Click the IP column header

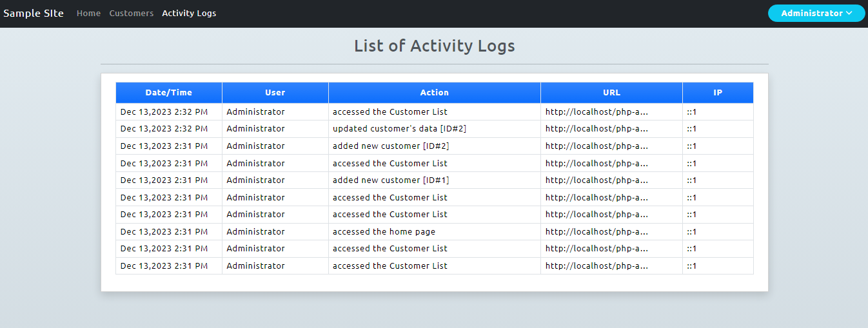pyautogui.click(x=718, y=93)
